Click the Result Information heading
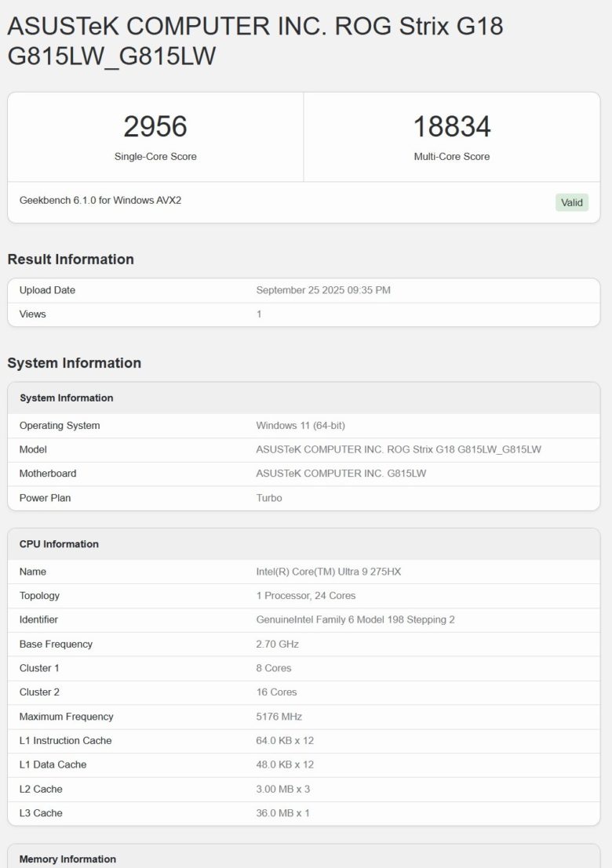 point(71,259)
